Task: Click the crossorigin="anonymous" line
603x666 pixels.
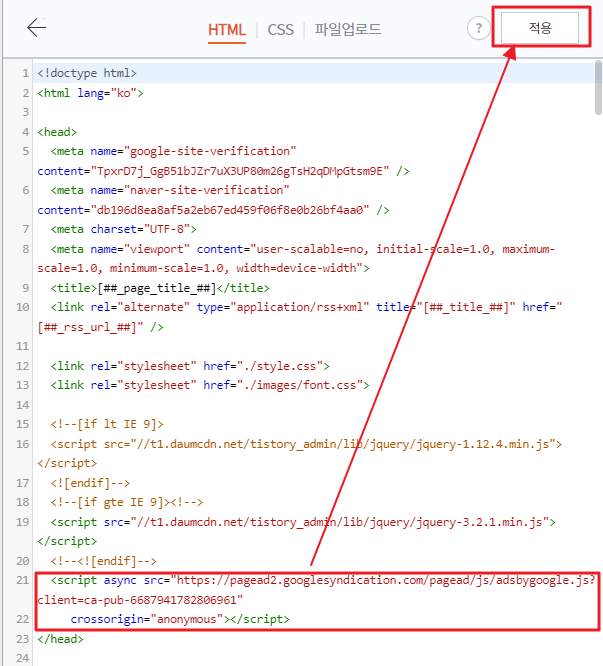Action: pos(180,619)
